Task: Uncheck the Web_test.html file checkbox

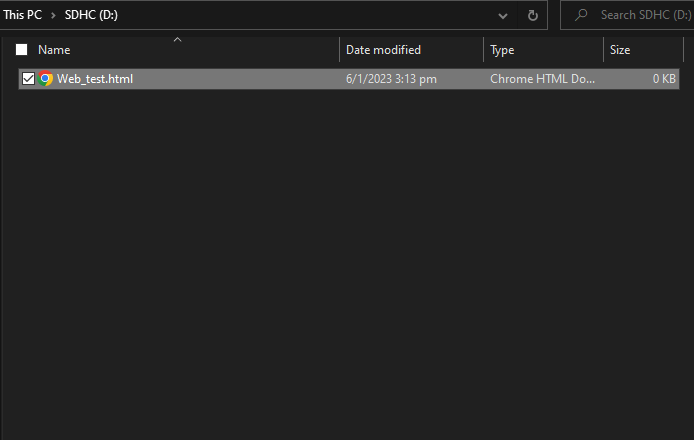Action: [28, 79]
